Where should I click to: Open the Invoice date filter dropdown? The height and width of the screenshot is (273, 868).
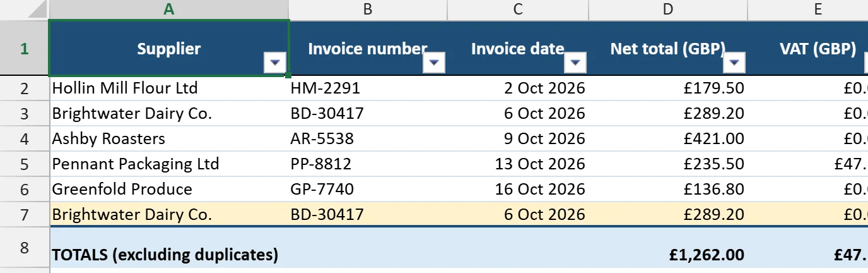[x=575, y=63]
